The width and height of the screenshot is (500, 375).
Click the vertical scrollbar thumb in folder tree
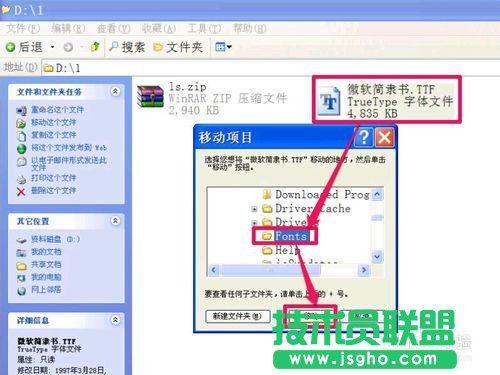click(x=377, y=218)
